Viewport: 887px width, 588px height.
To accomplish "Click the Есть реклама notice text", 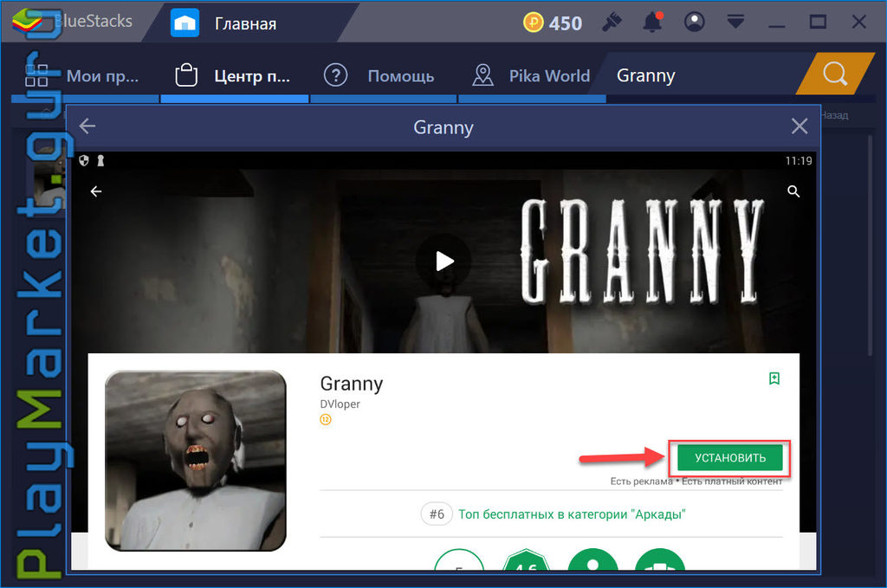I will tap(641, 481).
